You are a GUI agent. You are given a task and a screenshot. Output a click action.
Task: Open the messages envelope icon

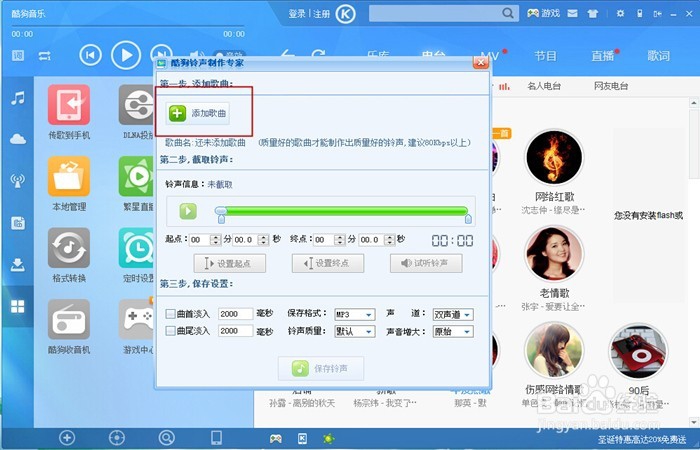572,13
